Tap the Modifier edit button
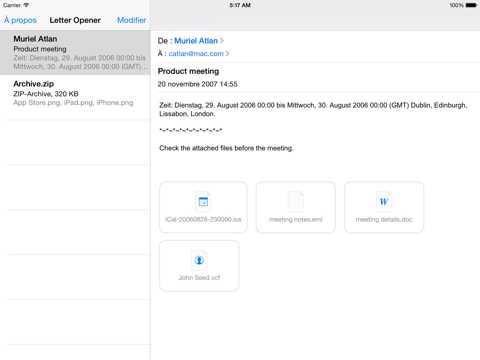This screenshot has height=360, width=480. pos(131,20)
